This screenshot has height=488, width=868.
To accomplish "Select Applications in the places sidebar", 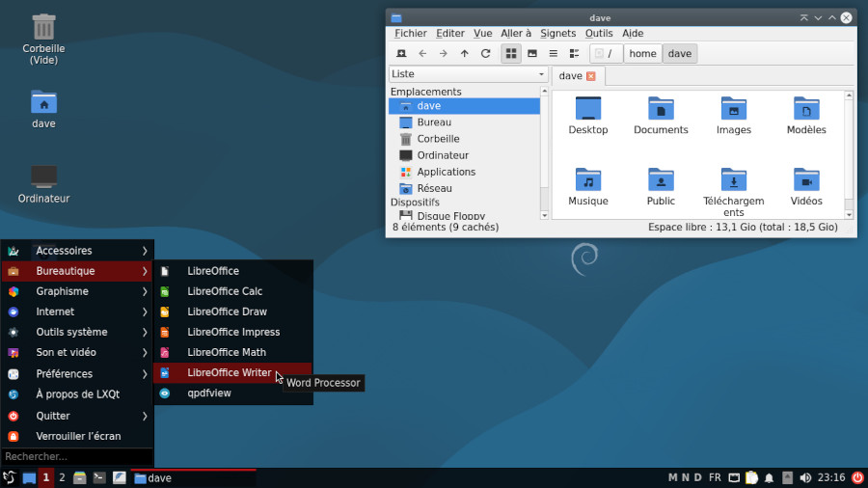I will 465,172.
